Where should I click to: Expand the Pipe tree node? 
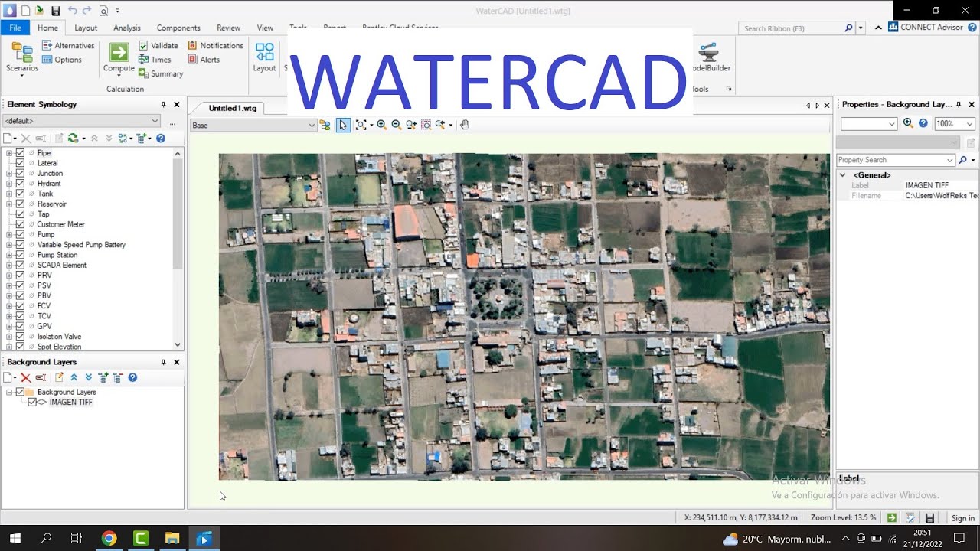[9, 153]
